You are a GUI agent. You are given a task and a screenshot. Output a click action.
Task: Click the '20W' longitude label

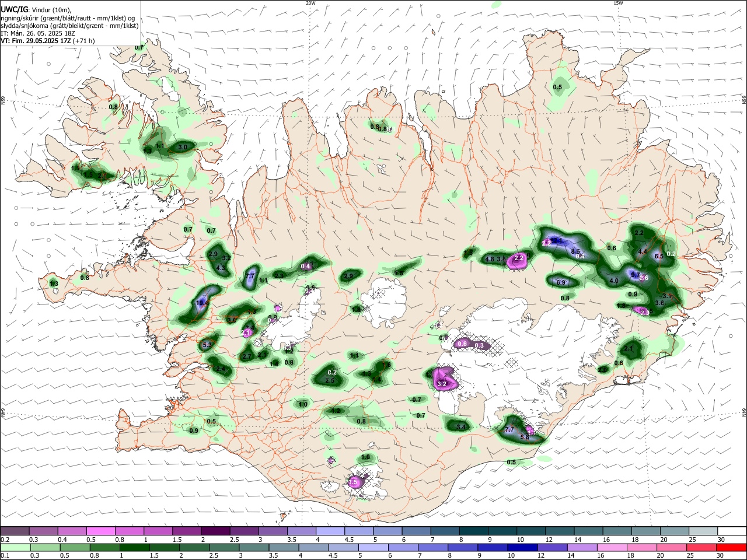click(x=310, y=3)
